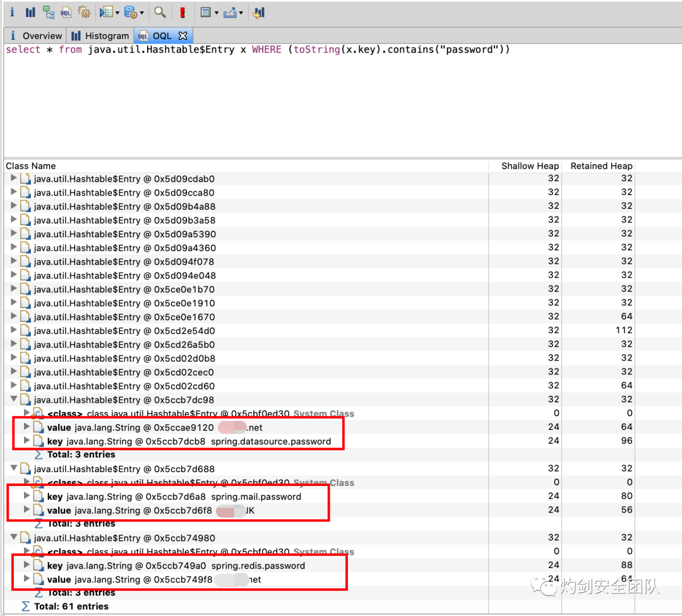Click retained heap value 96 cell

(x=626, y=441)
